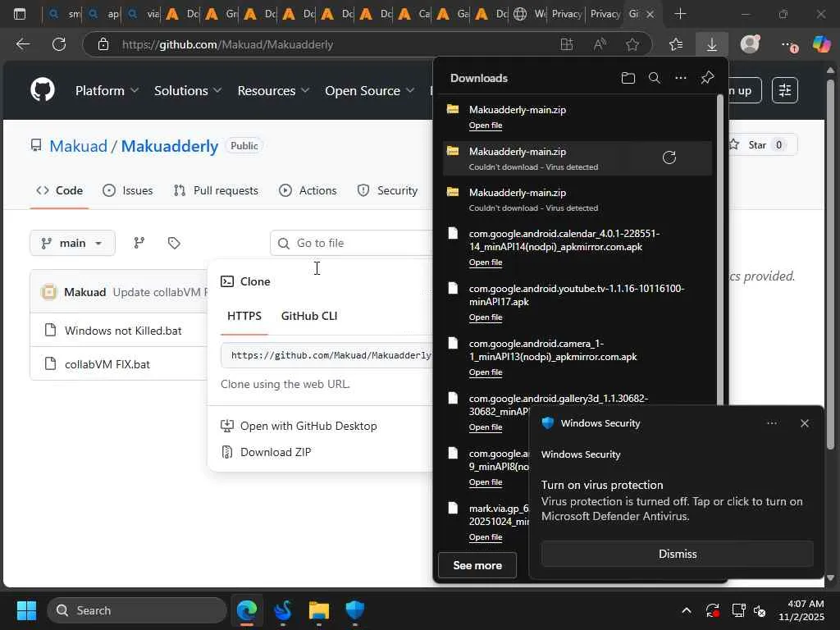View repository branches icon
Screen dimensions: 840x630
[139, 243]
